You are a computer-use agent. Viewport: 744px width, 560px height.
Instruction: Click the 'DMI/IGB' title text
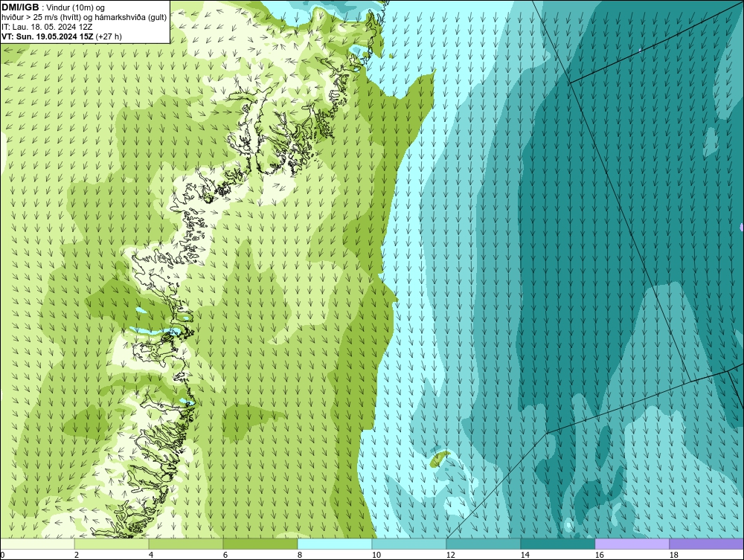pos(20,7)
